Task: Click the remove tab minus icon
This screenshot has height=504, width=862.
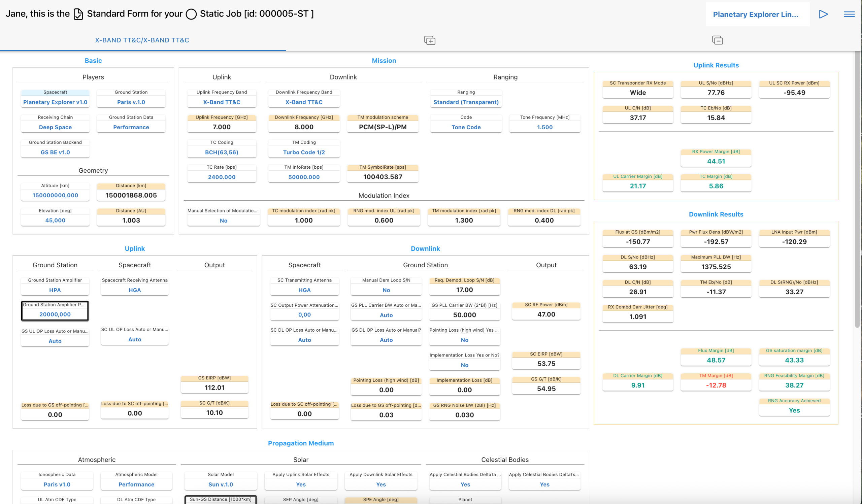Action: (x=717, y=40)
